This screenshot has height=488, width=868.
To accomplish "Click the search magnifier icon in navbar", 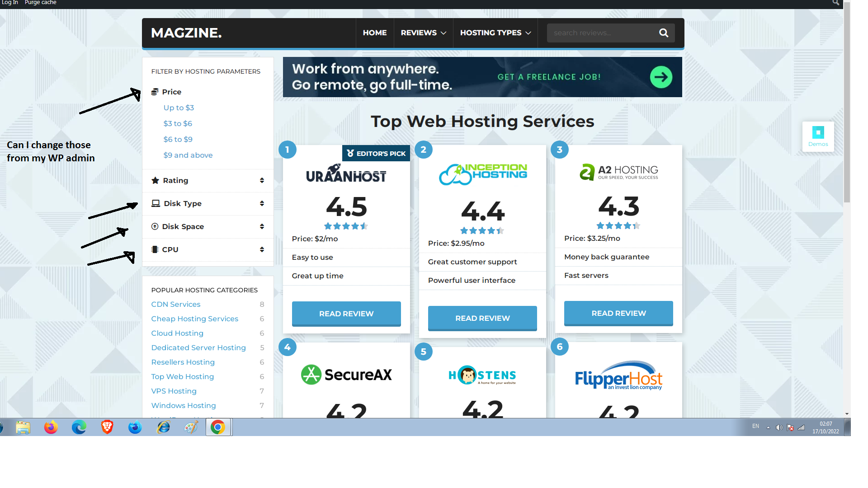I will (x=663, y=33).
